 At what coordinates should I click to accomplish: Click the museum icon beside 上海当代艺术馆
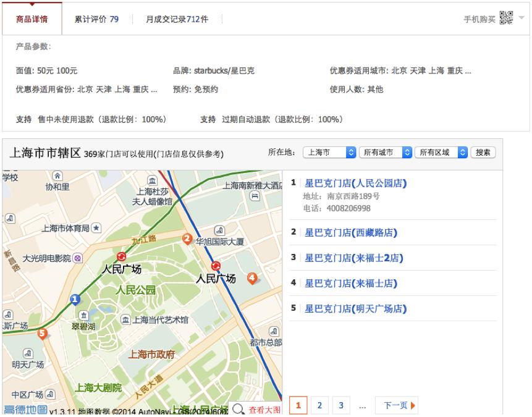point(125,319)
